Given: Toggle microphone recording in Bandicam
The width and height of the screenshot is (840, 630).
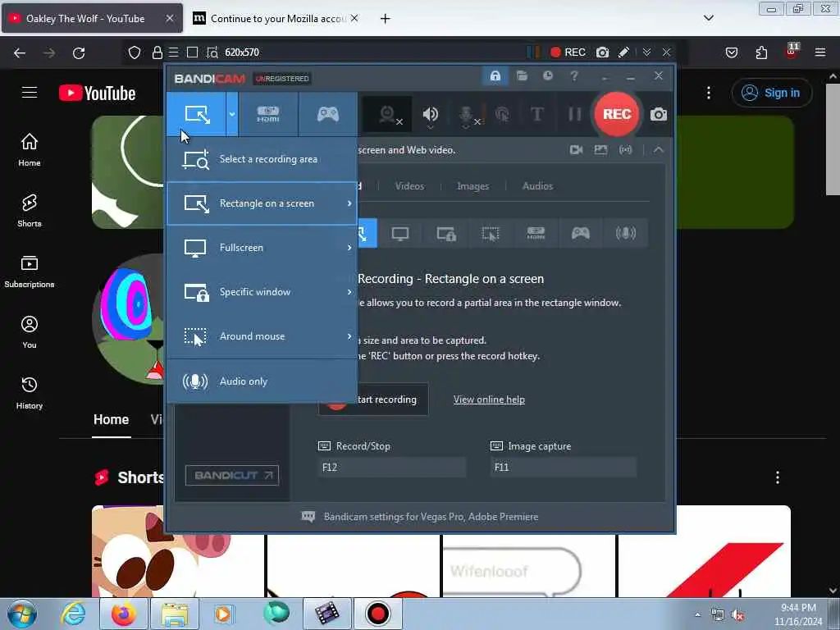Looking at the screenshot, I should [x=467, y=114].
